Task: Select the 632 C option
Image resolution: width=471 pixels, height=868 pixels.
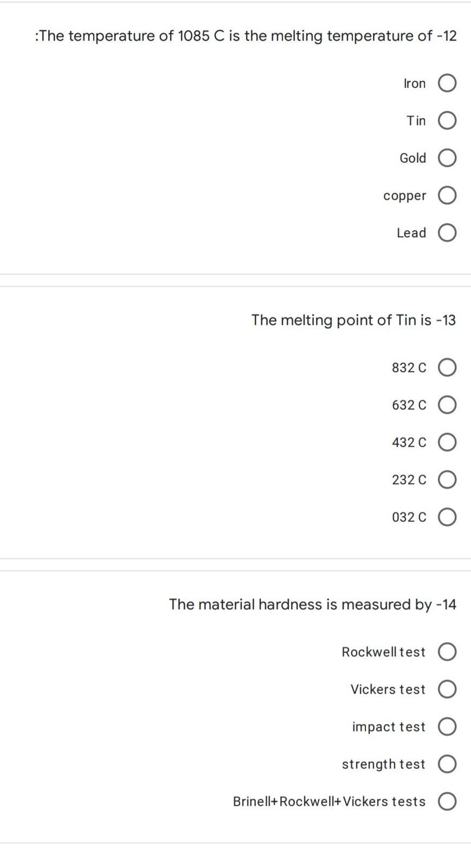Action: pyautogui.click(x=447, y=405)
